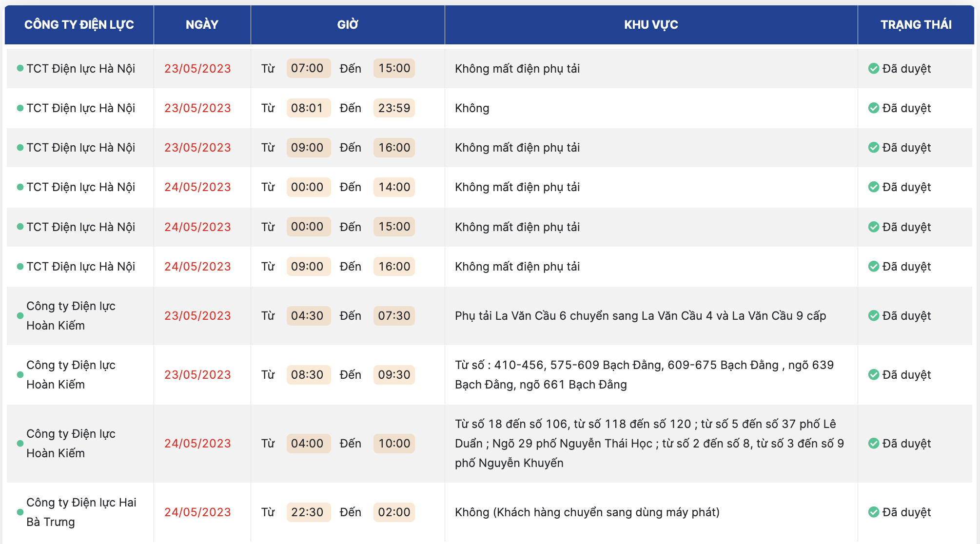
Task: Click the green dot in the Hoàn Kiếm 04:30 row
Action: 20,315
